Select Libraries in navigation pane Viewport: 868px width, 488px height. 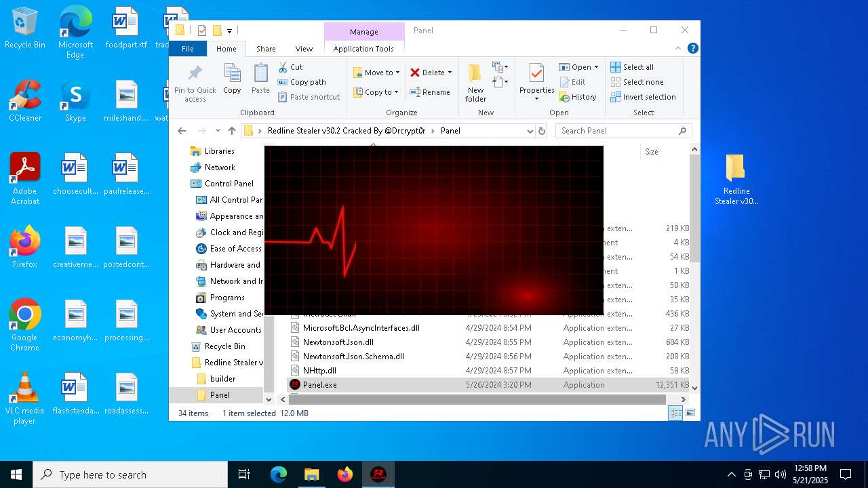tap(218, 151)
